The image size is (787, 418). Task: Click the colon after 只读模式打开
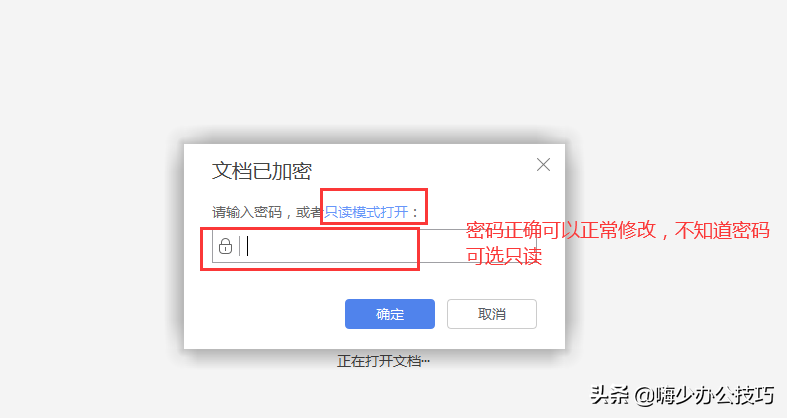(415, 213)
